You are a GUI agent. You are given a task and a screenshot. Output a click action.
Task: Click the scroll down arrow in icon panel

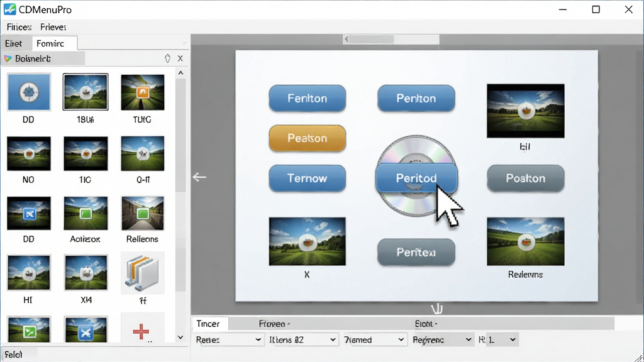(x=180, y=337)
